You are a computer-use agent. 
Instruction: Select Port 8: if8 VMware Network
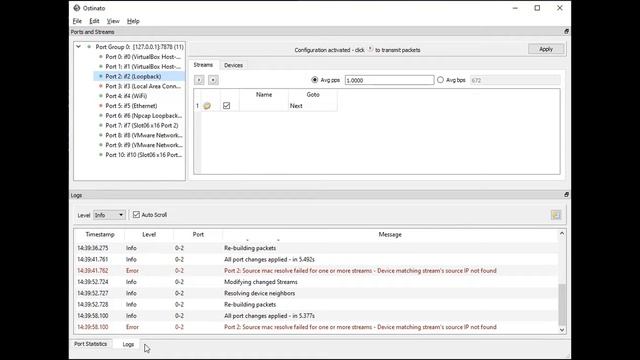(x=144, y=135)
